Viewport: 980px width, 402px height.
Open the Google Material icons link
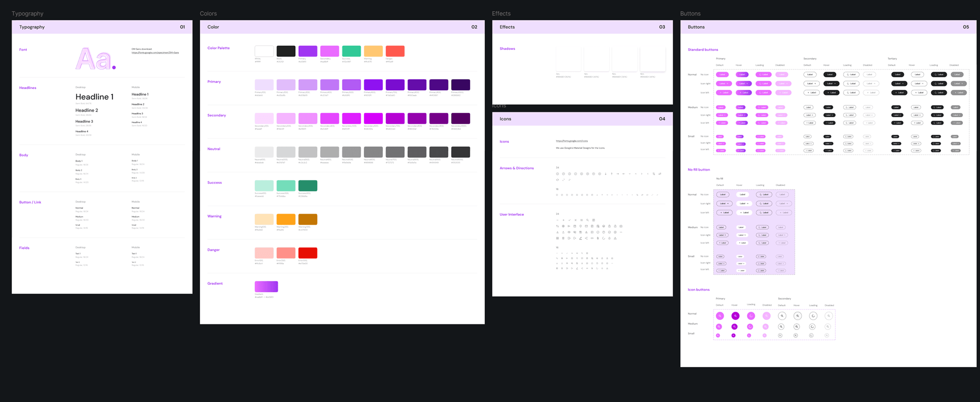point(571,141)
